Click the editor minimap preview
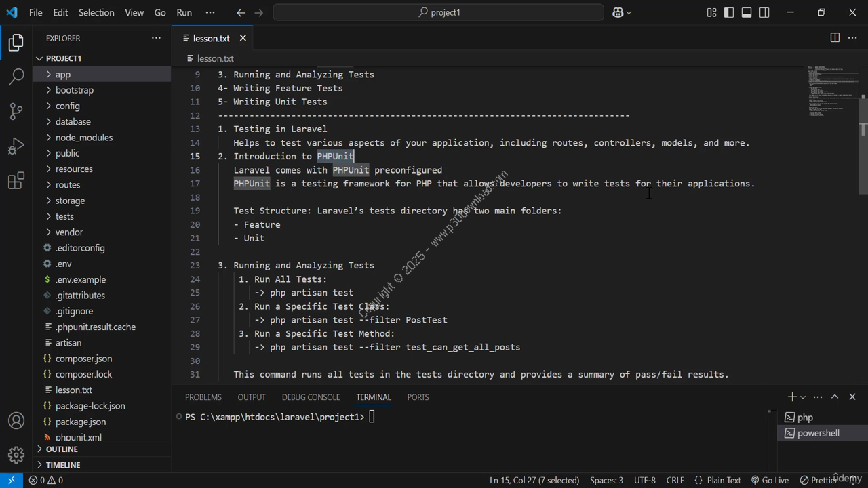The height and width of the screenshot is (488, 868). coord(832,91)
